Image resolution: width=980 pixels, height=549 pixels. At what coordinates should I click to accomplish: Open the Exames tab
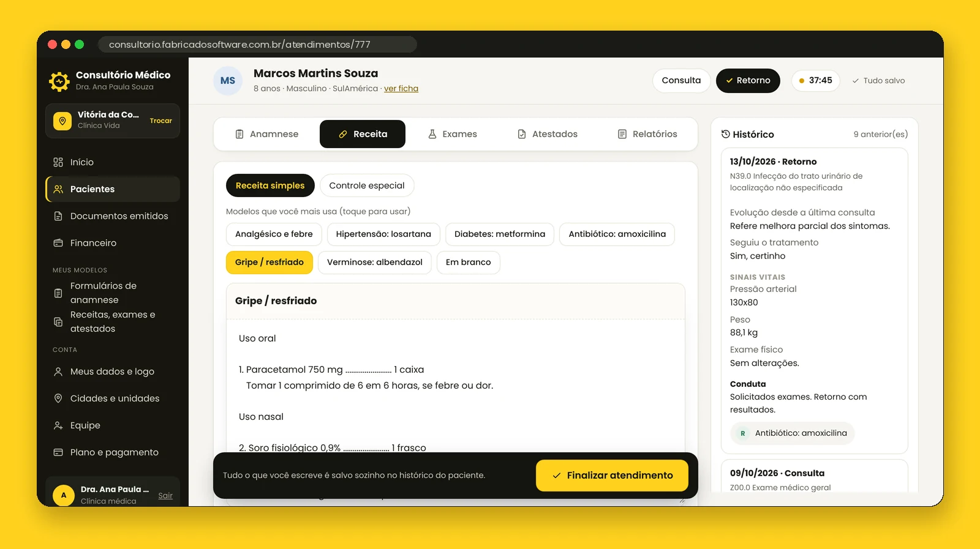[x=453, y=134]
